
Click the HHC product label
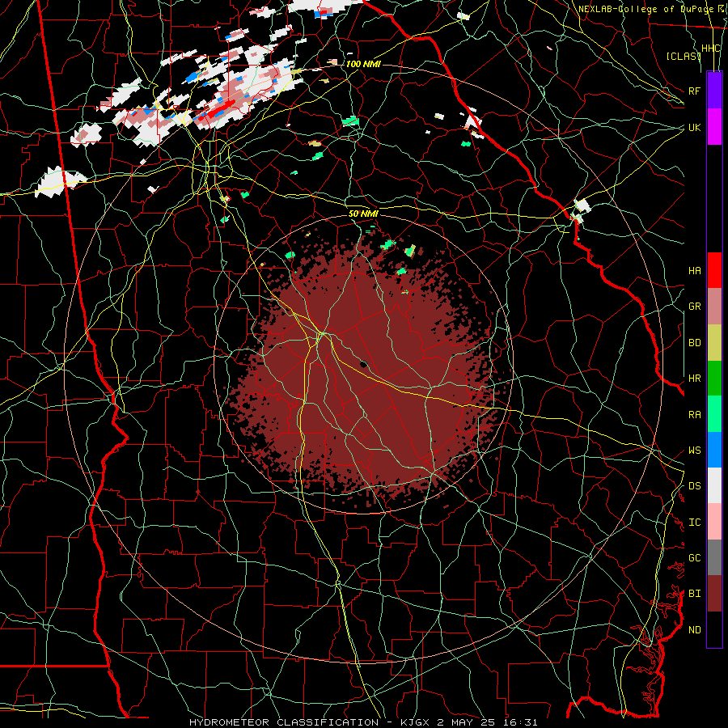point(710,49)
